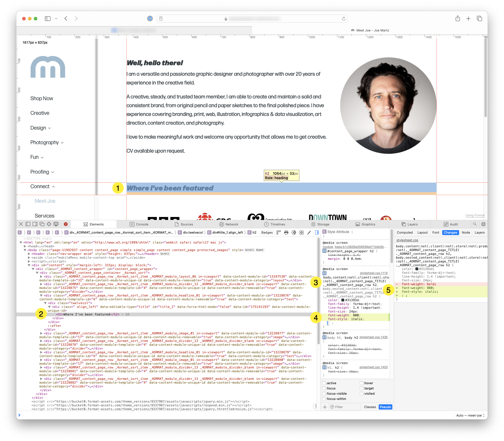Switch to the Network tab
The image size is (504, 441).
(229, 224)
